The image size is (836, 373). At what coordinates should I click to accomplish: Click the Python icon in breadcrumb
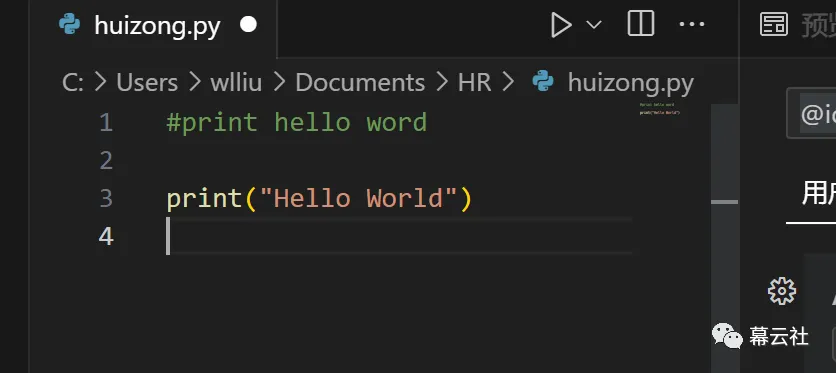[x=543, y=82]
